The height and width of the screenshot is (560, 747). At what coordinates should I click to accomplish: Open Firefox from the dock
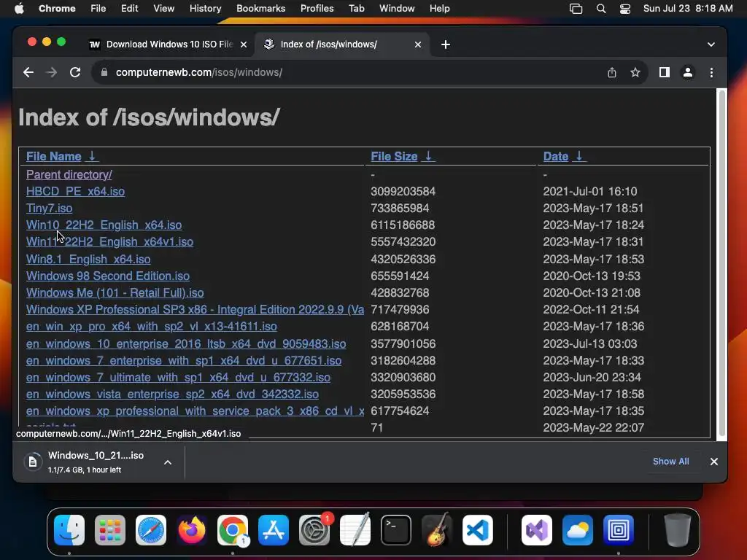(192, 530)
